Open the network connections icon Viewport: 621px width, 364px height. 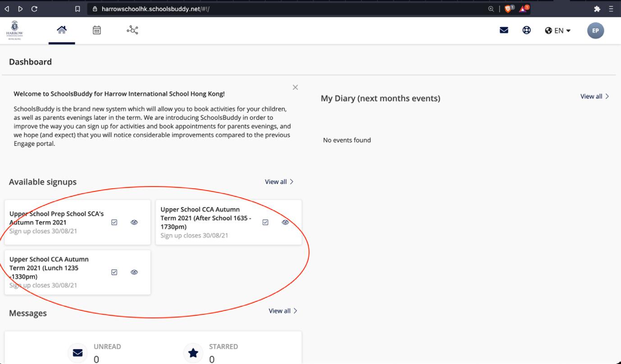(x=132, y=30)
